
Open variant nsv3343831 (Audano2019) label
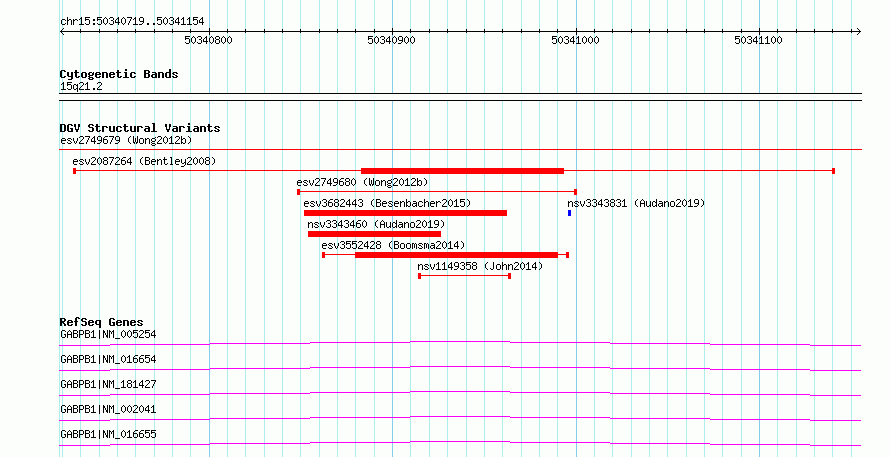point(636,203)
